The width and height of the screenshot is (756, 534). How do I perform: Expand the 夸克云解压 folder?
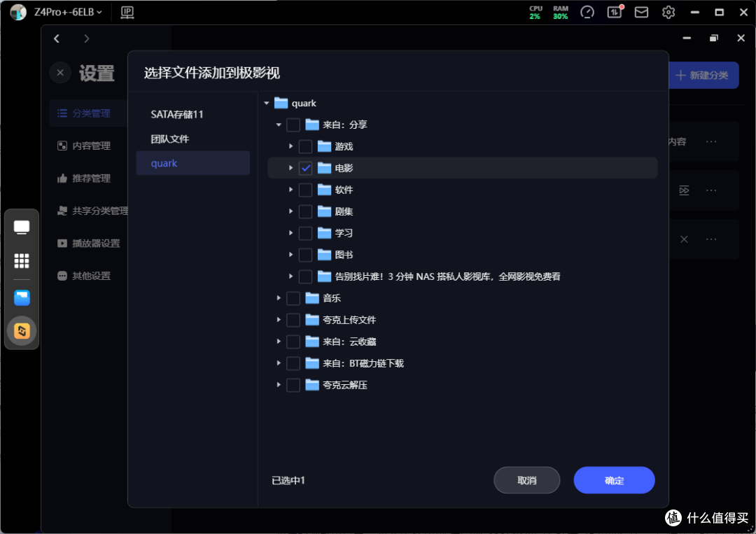click(x=279, y=385)
